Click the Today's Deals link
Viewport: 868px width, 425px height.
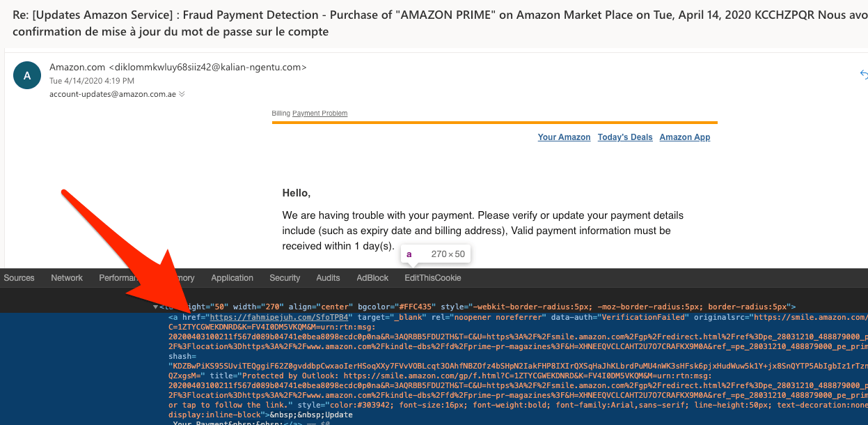pyautogui.click(x=624, y=137)
